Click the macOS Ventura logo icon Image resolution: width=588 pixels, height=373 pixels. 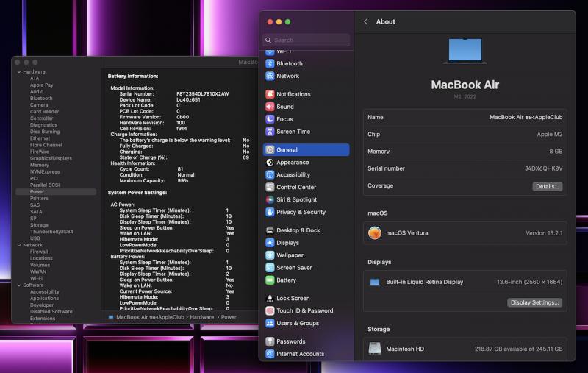(375, 233)
